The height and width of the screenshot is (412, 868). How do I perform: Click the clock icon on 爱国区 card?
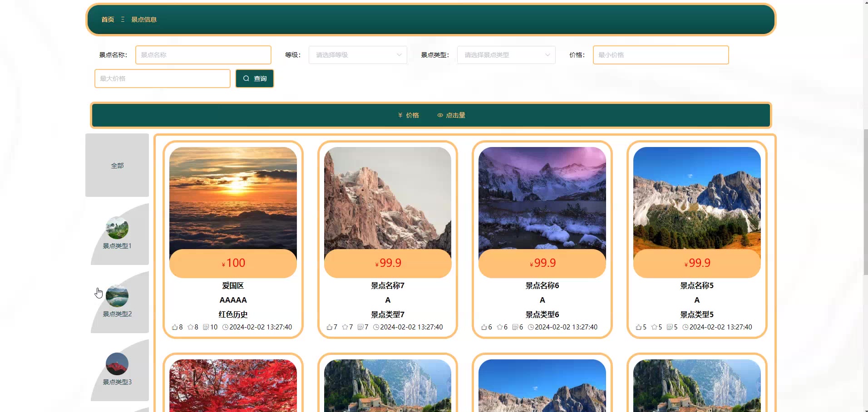(x=225, y=327)
